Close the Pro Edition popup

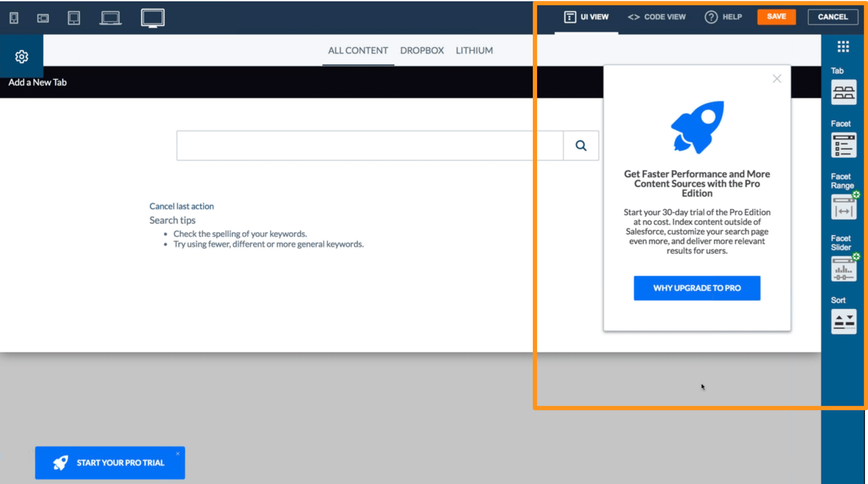pos(777,79)
